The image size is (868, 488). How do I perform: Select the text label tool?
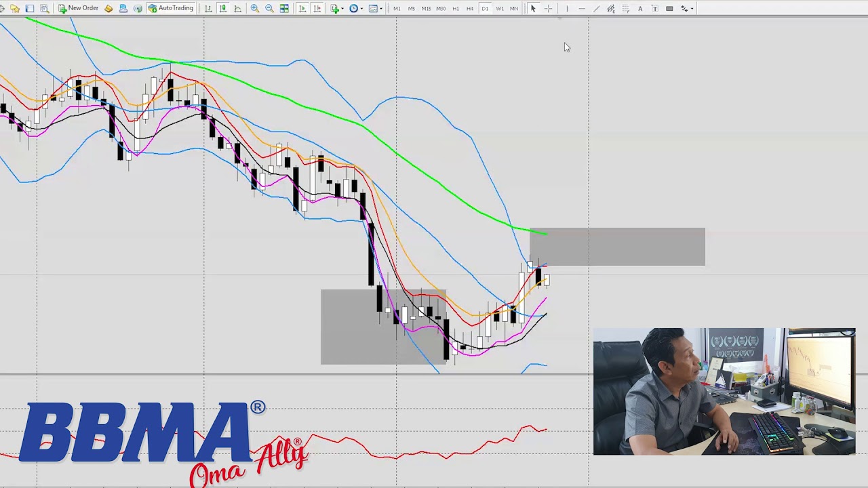pos(654,8)
